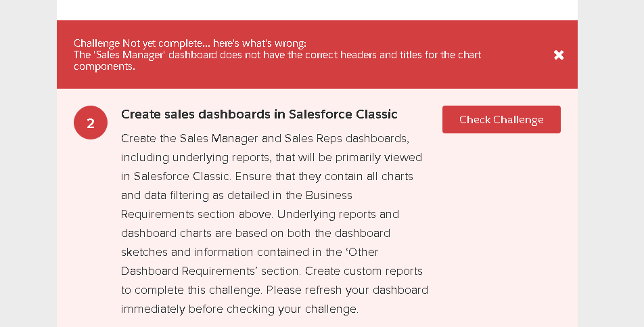644x327 pixels.
Task: Click "Business" in the challenge description
Action: 329,195
